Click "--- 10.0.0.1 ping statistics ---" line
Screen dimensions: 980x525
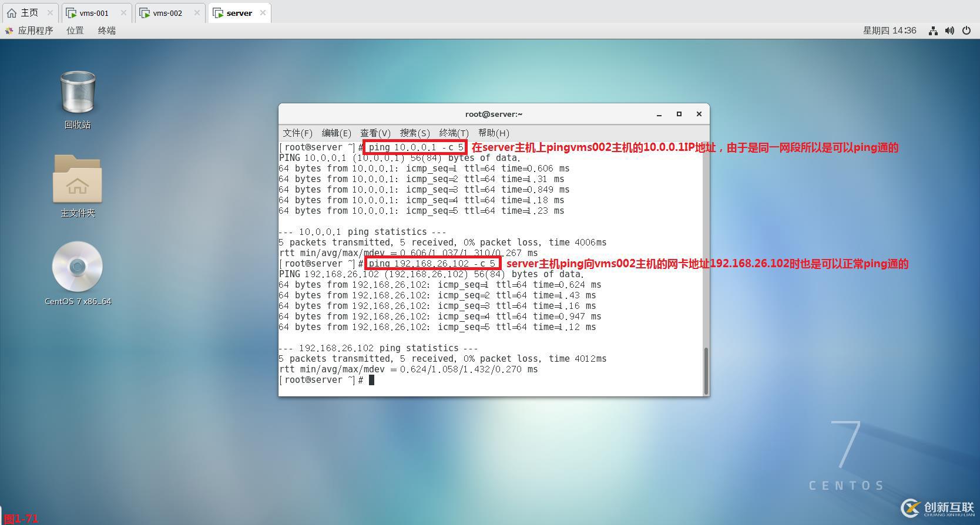coord(363,232)
